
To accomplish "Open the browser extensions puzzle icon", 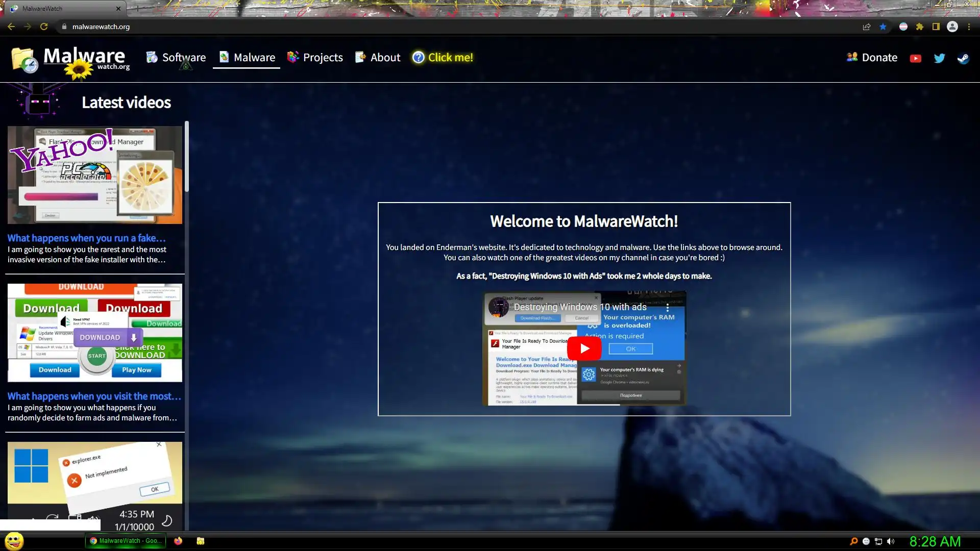I will 920,27.
